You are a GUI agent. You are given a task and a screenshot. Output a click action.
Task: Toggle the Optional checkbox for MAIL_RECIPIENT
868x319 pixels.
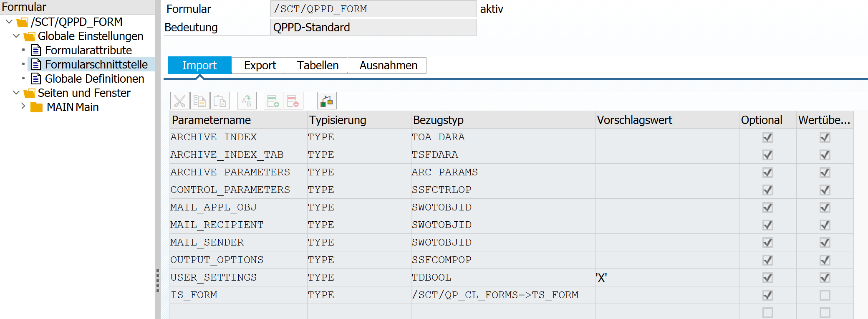pyautogui.click(x=768, y=225)
